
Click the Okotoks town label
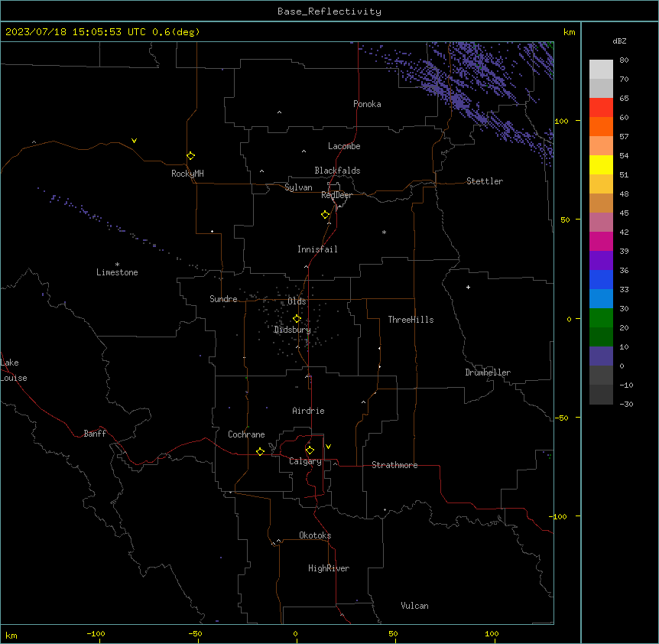[315, 535]
